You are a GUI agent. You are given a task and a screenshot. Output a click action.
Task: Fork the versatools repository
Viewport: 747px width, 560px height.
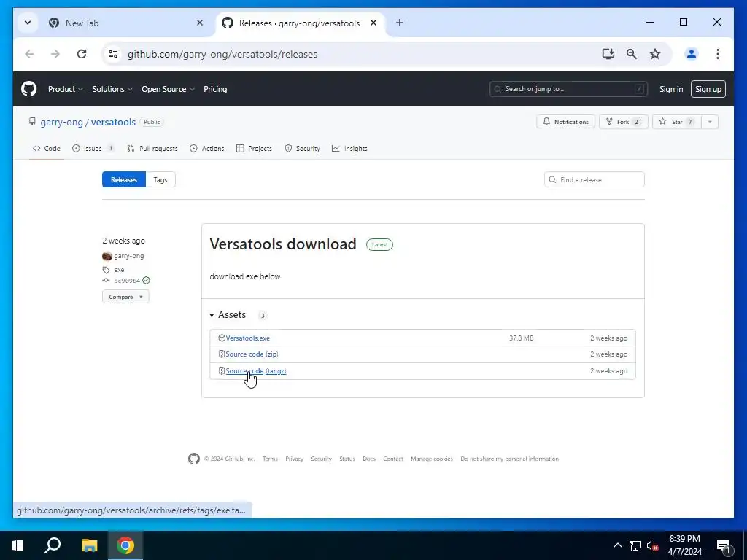tap(623, 122)
